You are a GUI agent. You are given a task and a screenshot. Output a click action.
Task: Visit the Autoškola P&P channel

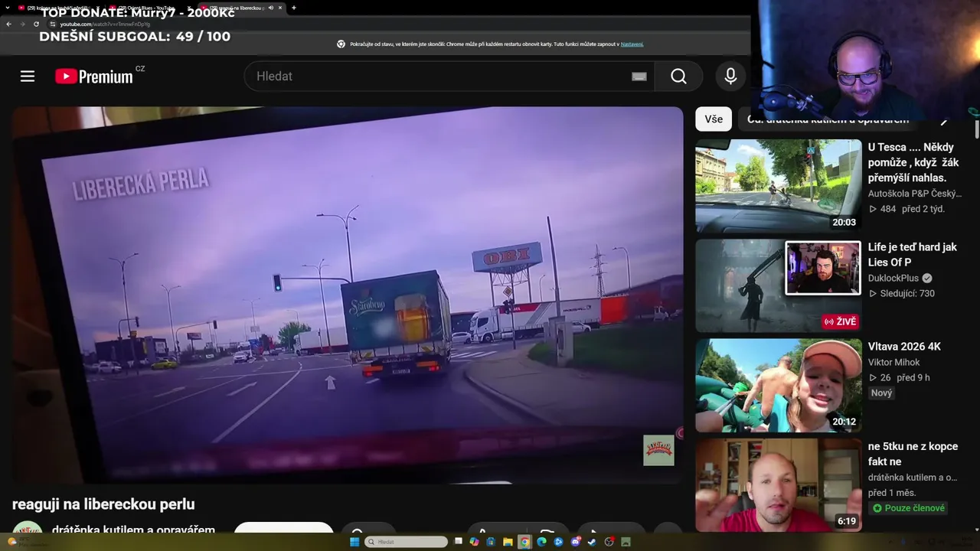(915, 194)
